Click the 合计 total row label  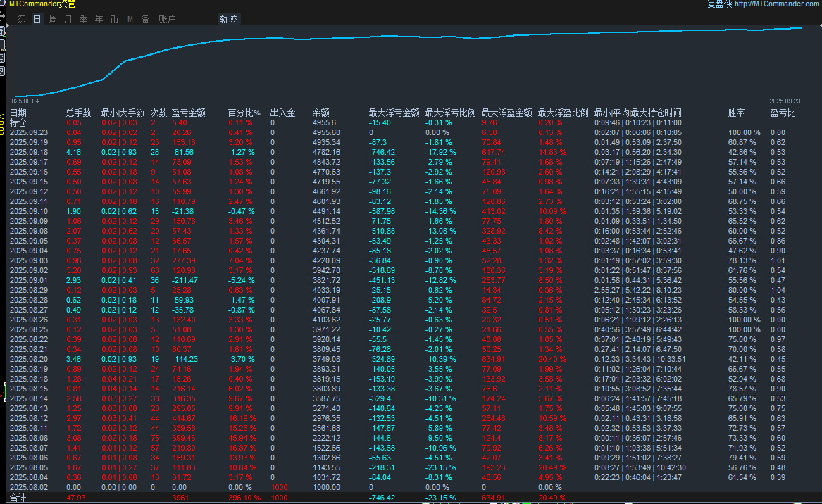point(18,498)
